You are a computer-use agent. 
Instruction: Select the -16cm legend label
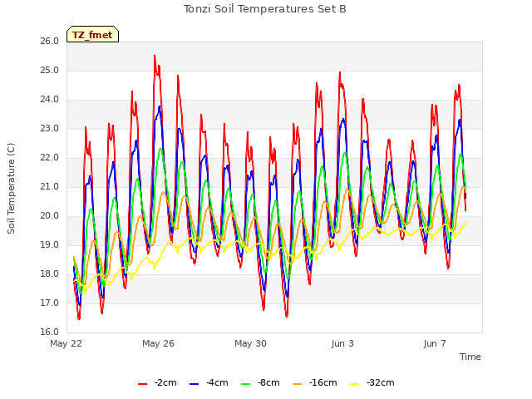click(x=323, y=382)
